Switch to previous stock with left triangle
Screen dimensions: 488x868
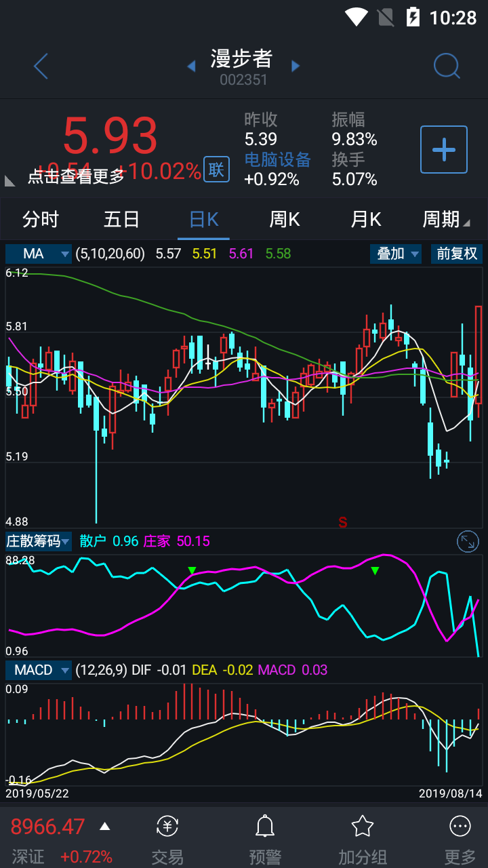(191, 66)
